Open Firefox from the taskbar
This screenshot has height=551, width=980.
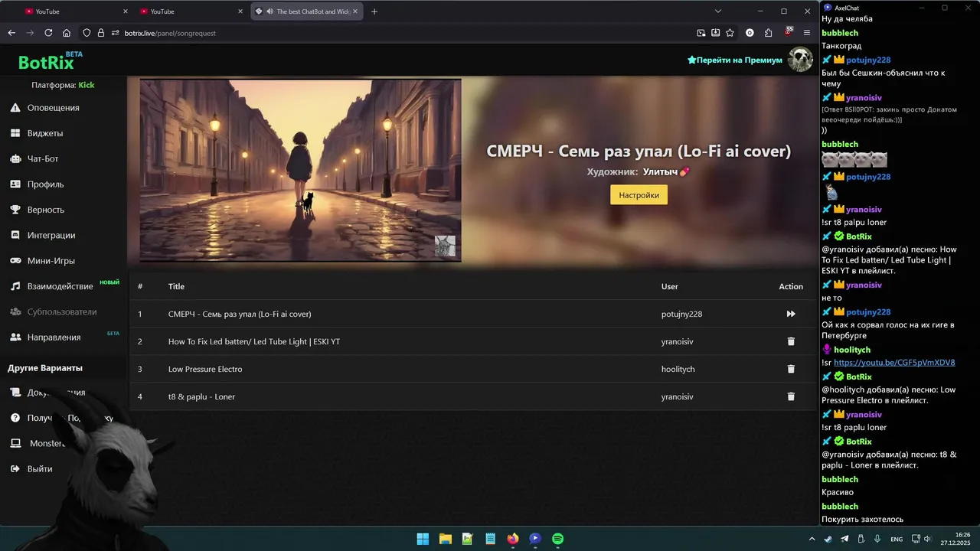tap(513, 539)
